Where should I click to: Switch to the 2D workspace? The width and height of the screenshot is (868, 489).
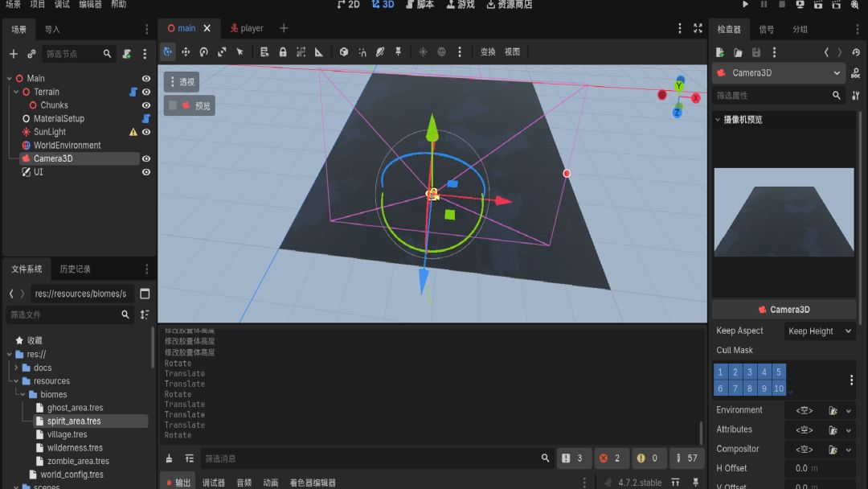click(348, 5)
